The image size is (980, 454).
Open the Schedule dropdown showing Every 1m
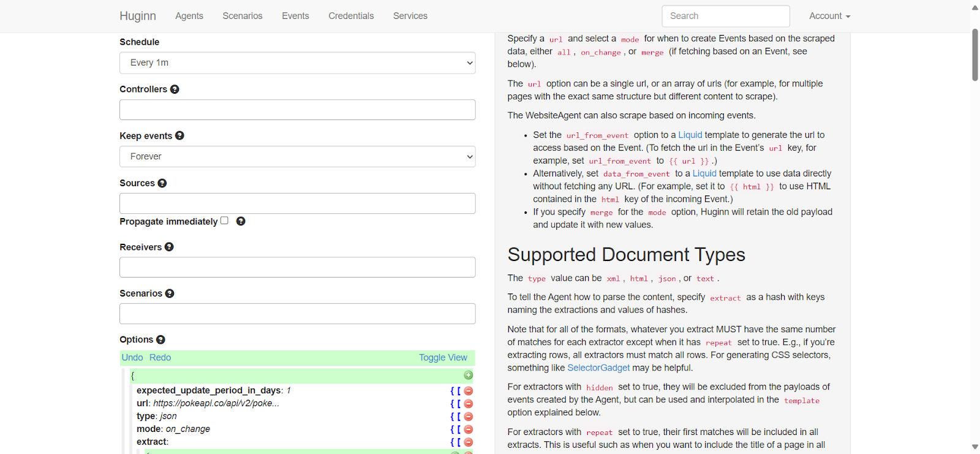(x=298, y=63)
